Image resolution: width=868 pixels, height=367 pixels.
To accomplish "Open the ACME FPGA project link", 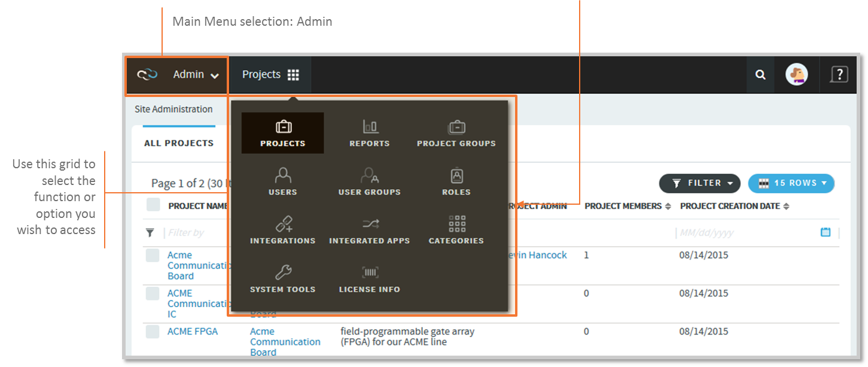I will [193, 331].
